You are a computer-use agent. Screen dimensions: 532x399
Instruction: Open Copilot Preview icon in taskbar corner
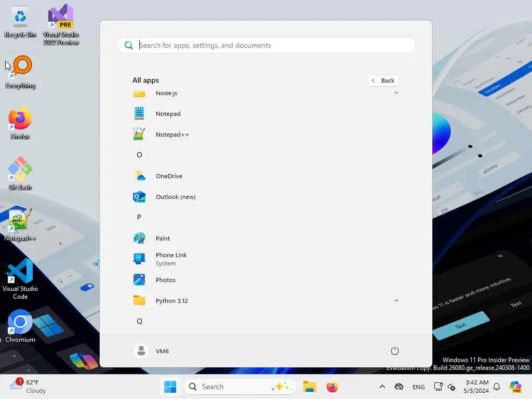[516, 387]
